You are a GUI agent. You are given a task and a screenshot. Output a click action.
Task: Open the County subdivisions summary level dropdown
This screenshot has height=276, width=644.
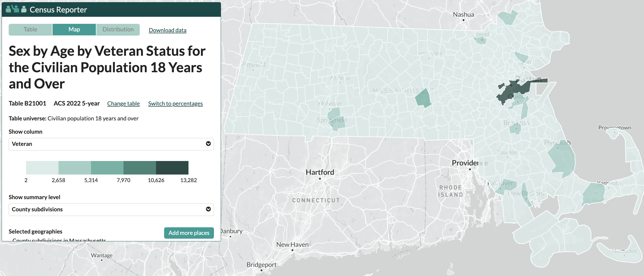click(111, 209)
